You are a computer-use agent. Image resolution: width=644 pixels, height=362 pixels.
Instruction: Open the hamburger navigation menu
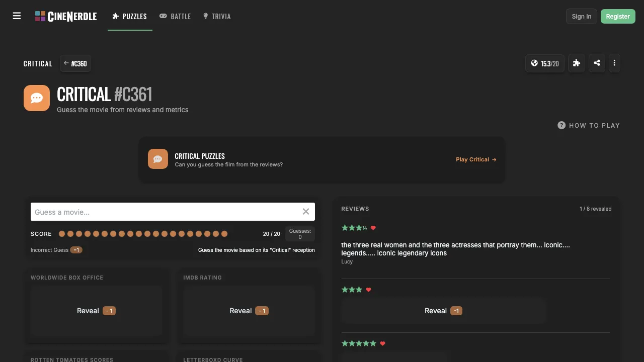point(17,16)
